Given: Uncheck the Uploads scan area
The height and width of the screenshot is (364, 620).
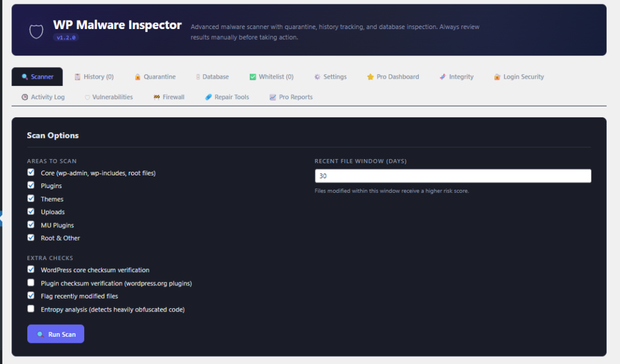Looking at the screenshot, I should (31, 211).
